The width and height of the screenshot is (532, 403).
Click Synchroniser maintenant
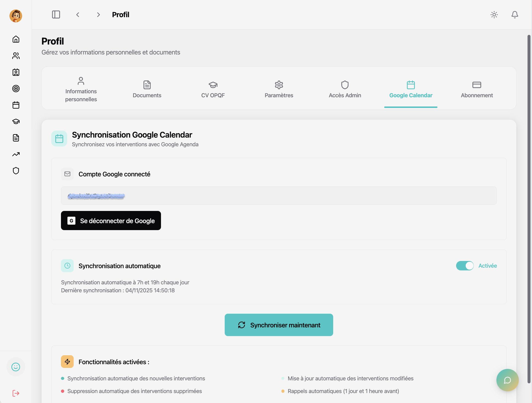coord(279,325)
